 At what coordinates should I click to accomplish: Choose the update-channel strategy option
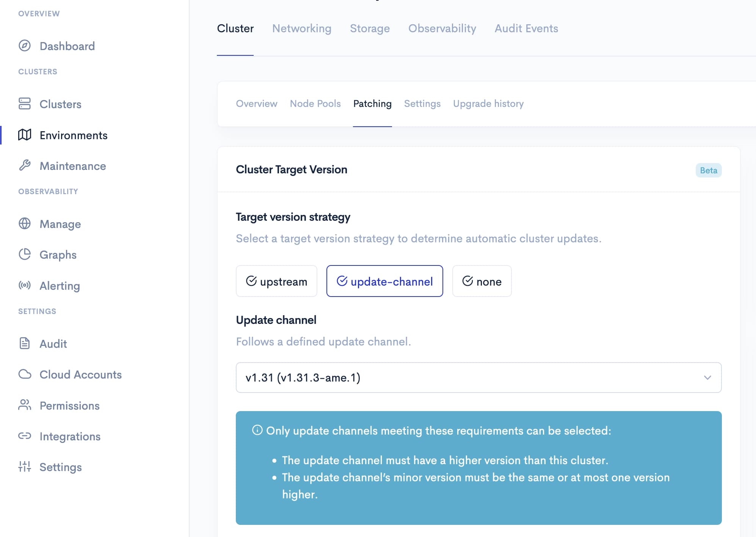click(x=384, y=281)
